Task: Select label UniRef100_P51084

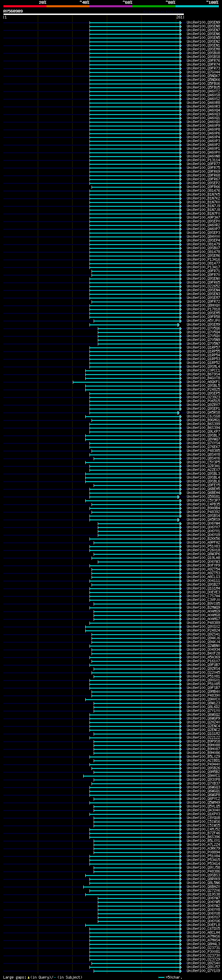Action: (x=203, y=856)
